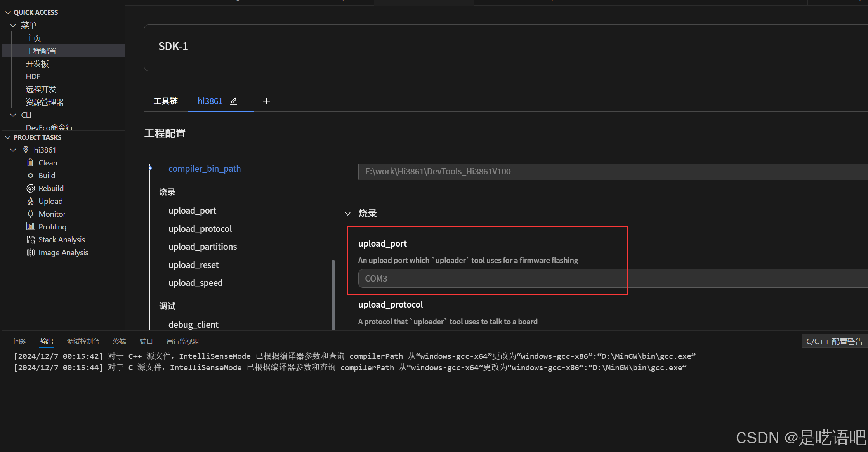Add a new tab with plus icon
The width and height of the screenshot is (868, 452).
266,101
